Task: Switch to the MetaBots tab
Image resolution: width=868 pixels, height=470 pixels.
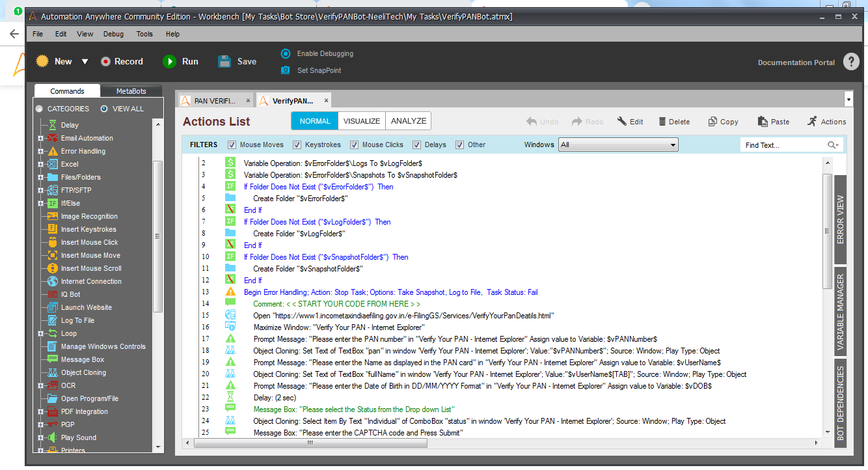Action: (x=131, y=91)
